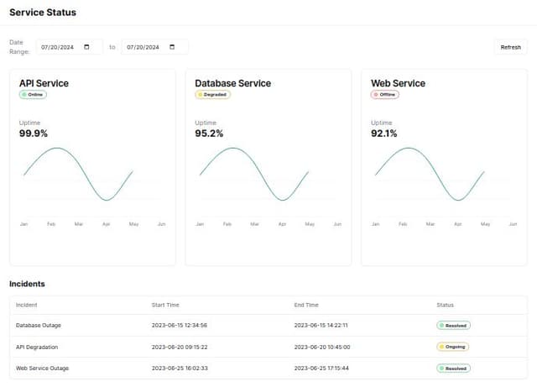The image size is (537, 392).
Task: Click Resolved badge for Database Outage
Action: [x=453, y=325]
